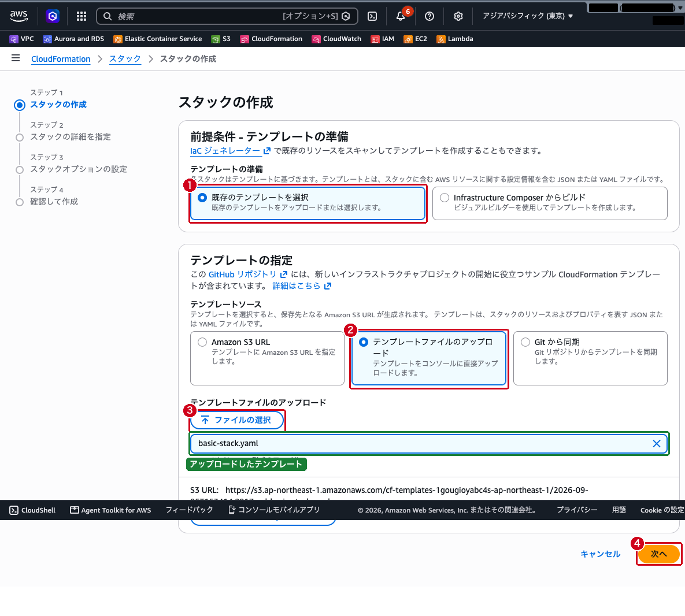Open the Aurora and RDS shortcut
The image size is (685, 616).
coord(73,39)
